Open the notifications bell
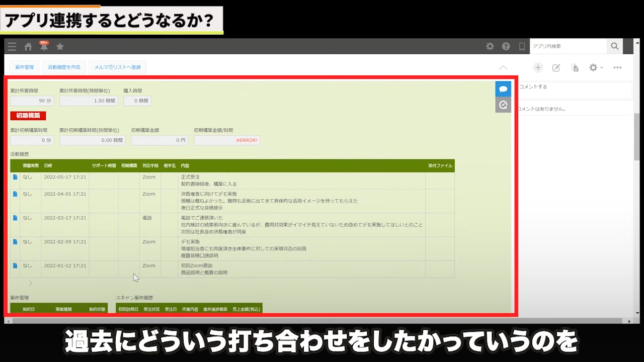Screen dimensions: 644x362 (44, 47)
